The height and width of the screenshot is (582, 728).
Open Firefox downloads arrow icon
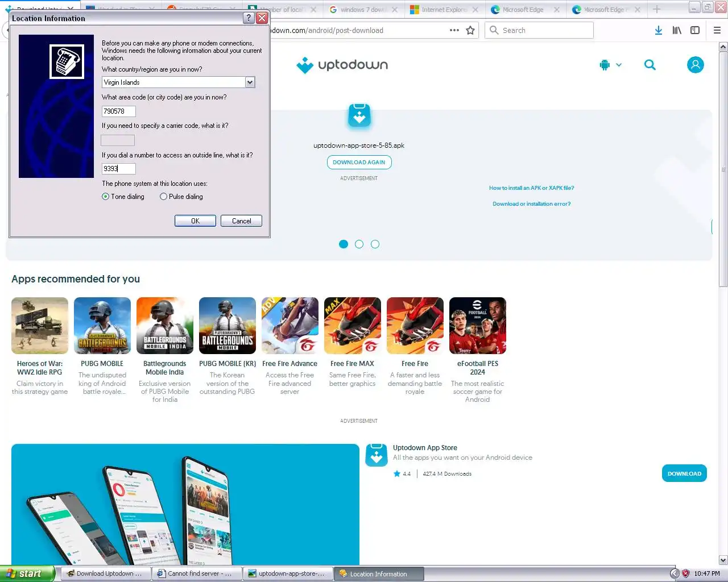[x=658, y=30]
